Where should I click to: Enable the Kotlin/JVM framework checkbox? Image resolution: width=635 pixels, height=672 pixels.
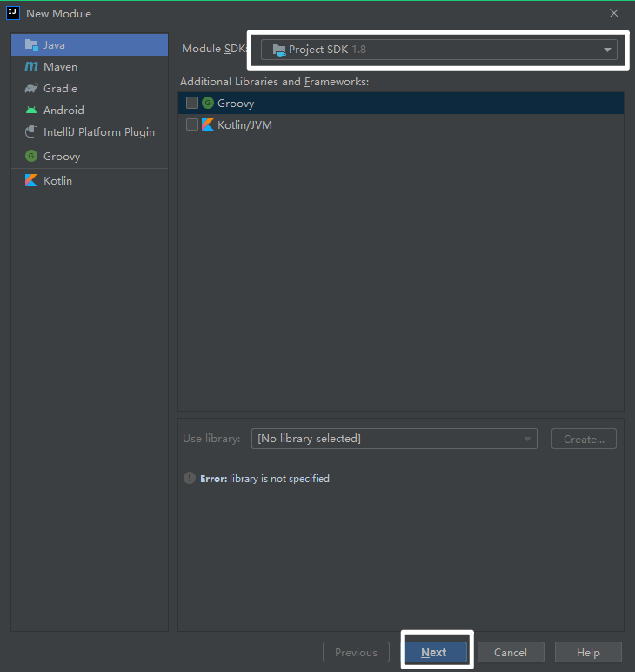click(192, 124)
